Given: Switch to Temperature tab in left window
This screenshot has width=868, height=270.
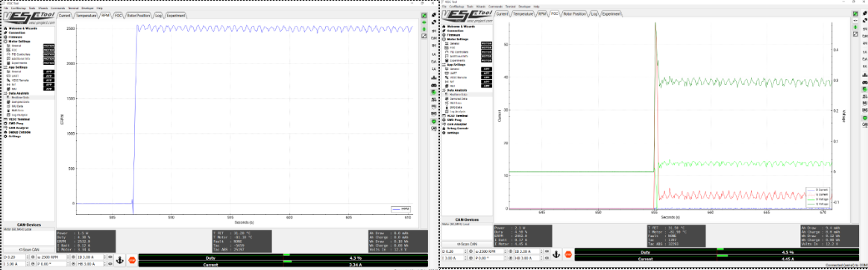Looking at the screenshot, I should pyautogui.click(x=86, y=16).
